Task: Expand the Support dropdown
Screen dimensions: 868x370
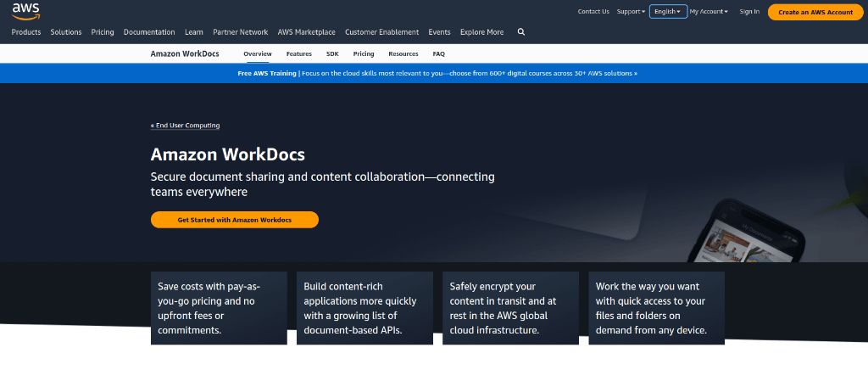Action: tap(631, 12)
